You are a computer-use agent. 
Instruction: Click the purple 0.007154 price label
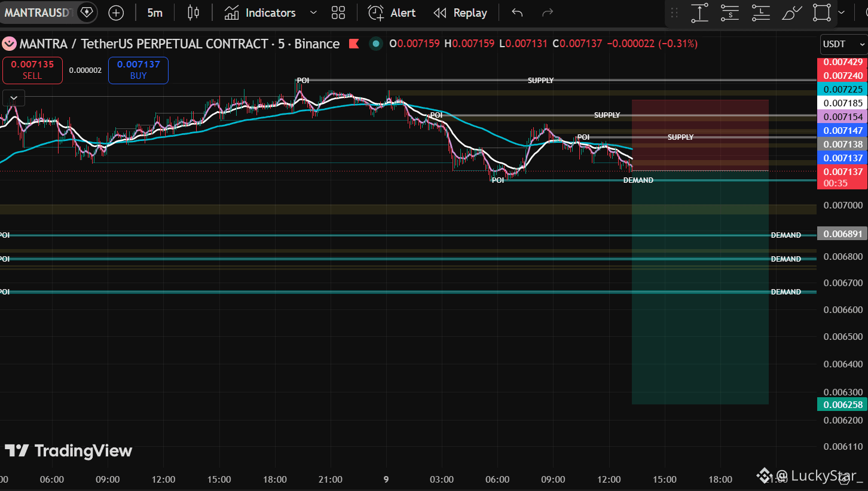842,116
